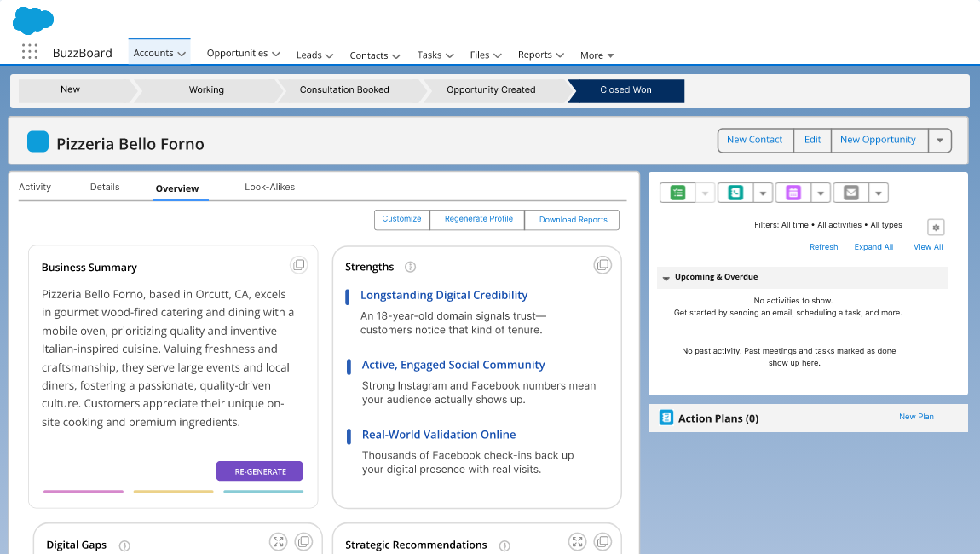
Task: Open the More navigation menu
Action: pos(597,55)
